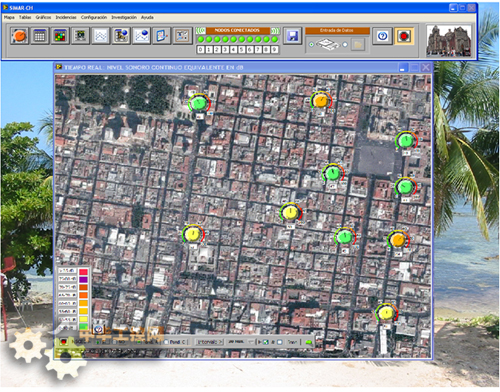Toggle node indicator box number 0

click(x=200, y=50)
